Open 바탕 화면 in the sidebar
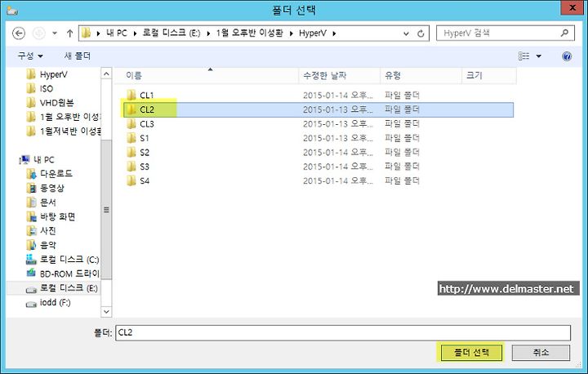This screenshot has height=374, width=588. click(x=51, y=216)
